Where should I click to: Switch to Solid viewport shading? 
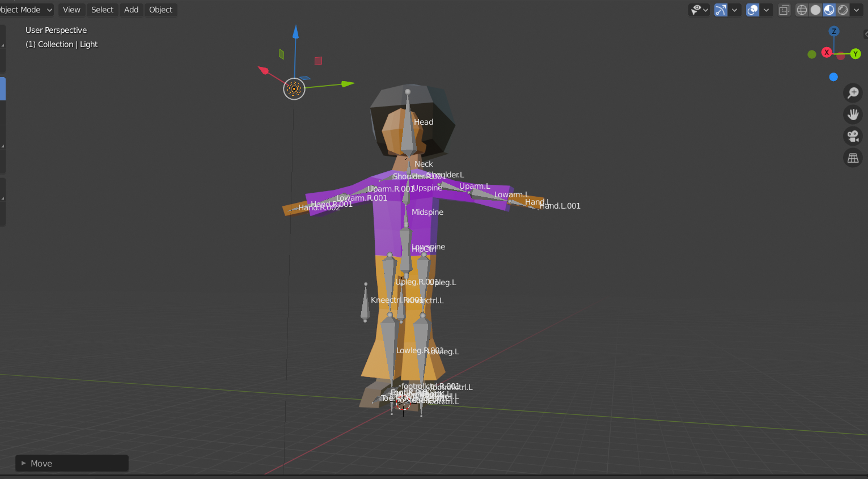[815, 10]
